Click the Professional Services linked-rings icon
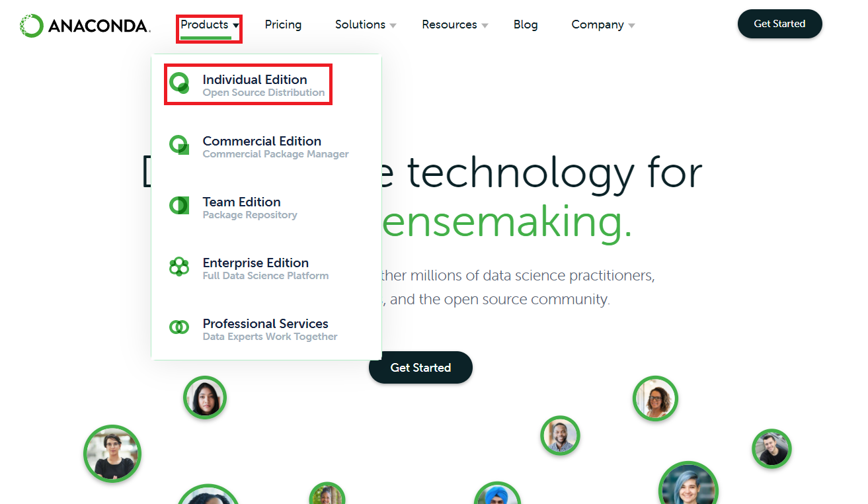 pyautogui.click(x=179, y=327)
